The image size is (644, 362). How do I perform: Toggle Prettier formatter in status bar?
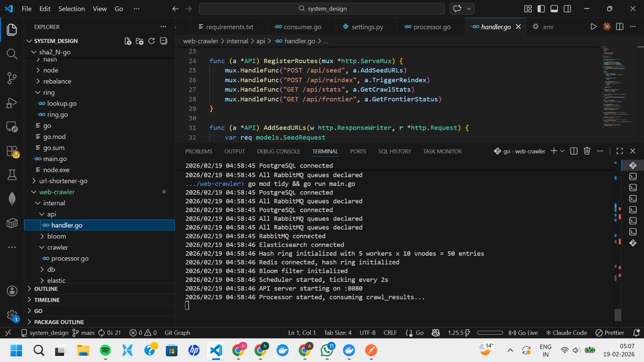coord(611,333)
